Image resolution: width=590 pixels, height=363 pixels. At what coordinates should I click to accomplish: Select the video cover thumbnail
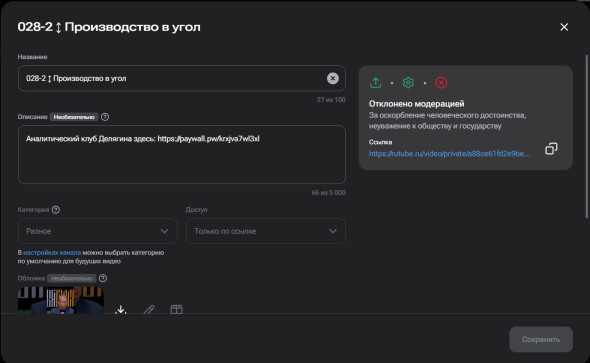(x=61, y=300)
